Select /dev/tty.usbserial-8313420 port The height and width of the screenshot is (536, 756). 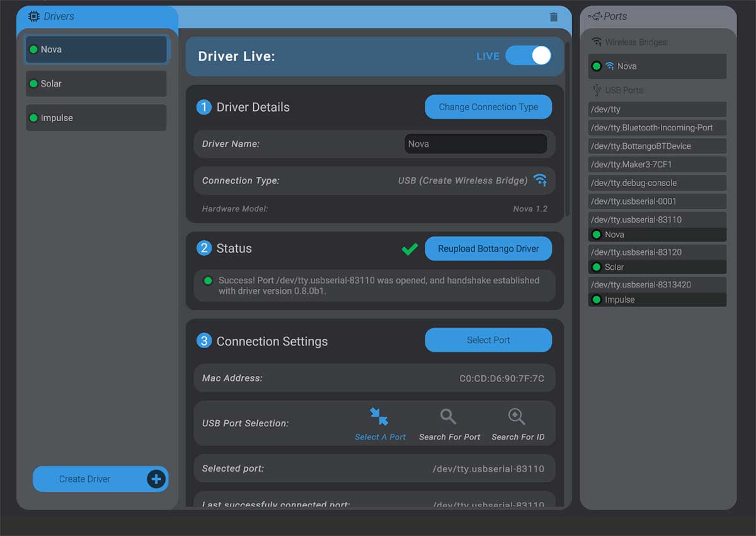[x=657, y=285]
